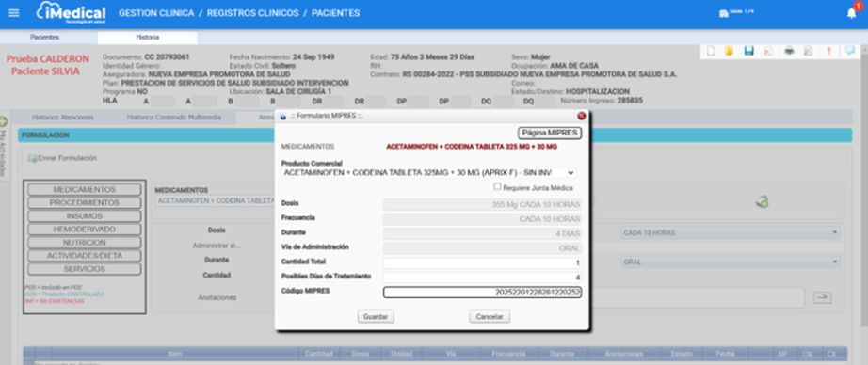Check the Requiere Junta Médica checkbox
The height and width of the screenshot is (365, 868).
pyautogui.click(x=497, y=187)
